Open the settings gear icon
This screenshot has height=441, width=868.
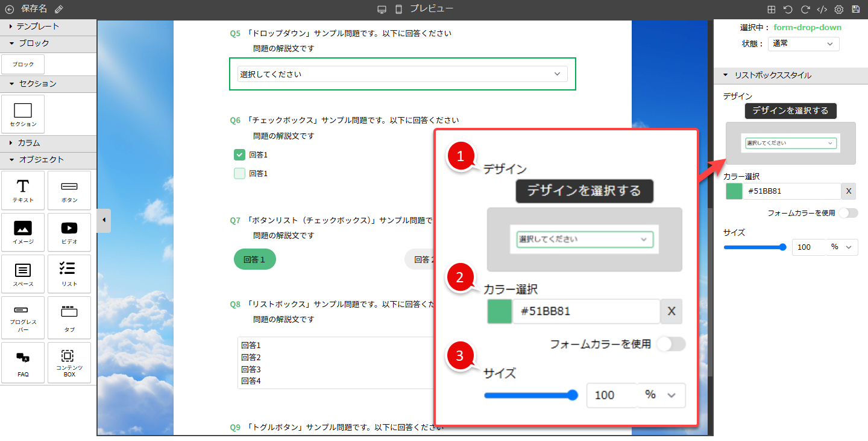(838, 9)
